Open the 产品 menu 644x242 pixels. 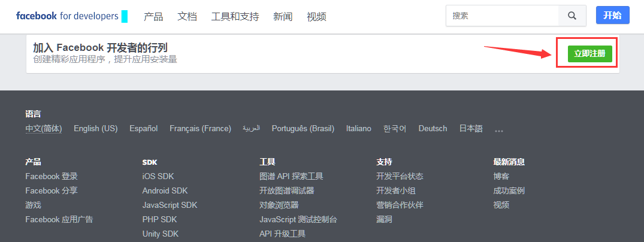pyautogui.click(x=153, y=16)
